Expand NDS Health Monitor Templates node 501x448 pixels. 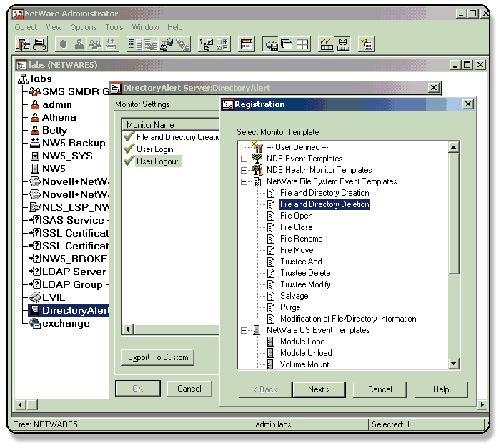point(244,170)
